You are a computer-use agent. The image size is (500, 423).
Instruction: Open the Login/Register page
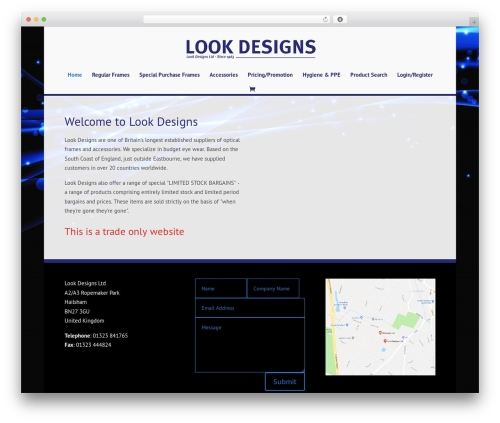(x=415, y=75)
